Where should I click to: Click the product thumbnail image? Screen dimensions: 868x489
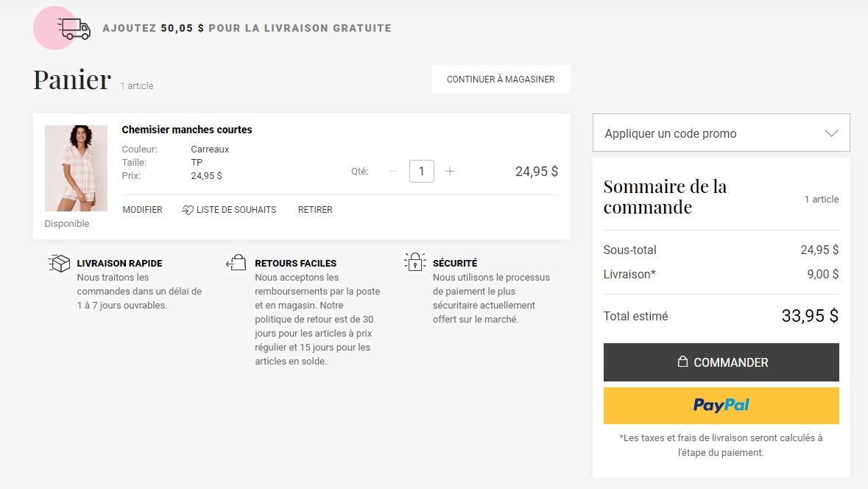click(x=76, y=168)
